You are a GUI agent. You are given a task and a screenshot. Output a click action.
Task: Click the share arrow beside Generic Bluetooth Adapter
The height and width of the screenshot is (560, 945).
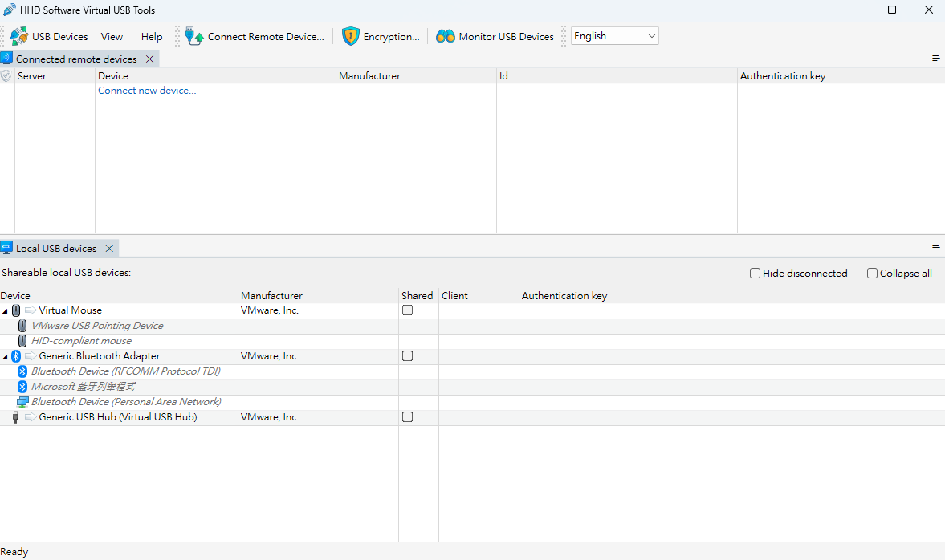click(x=31, y=356)
